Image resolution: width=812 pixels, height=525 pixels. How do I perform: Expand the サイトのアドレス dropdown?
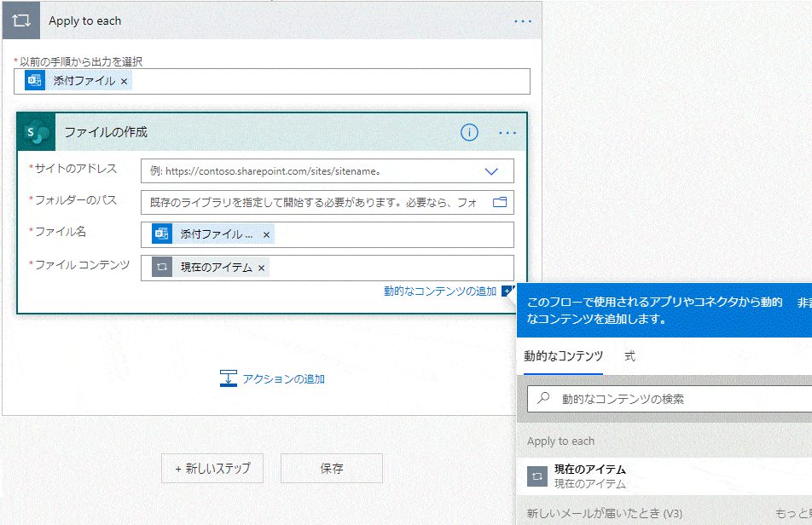[x=491, y=171]
